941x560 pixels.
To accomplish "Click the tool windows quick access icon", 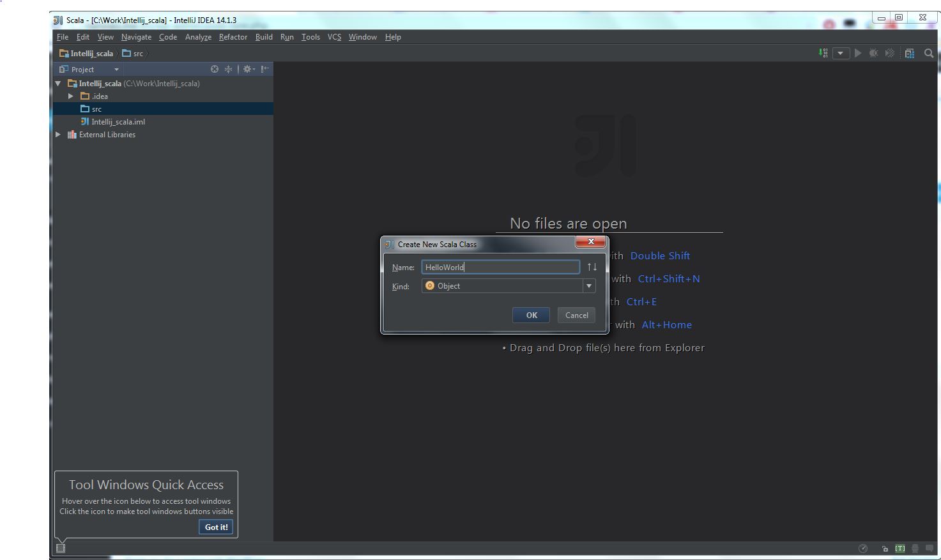I will tap(61, 548).
